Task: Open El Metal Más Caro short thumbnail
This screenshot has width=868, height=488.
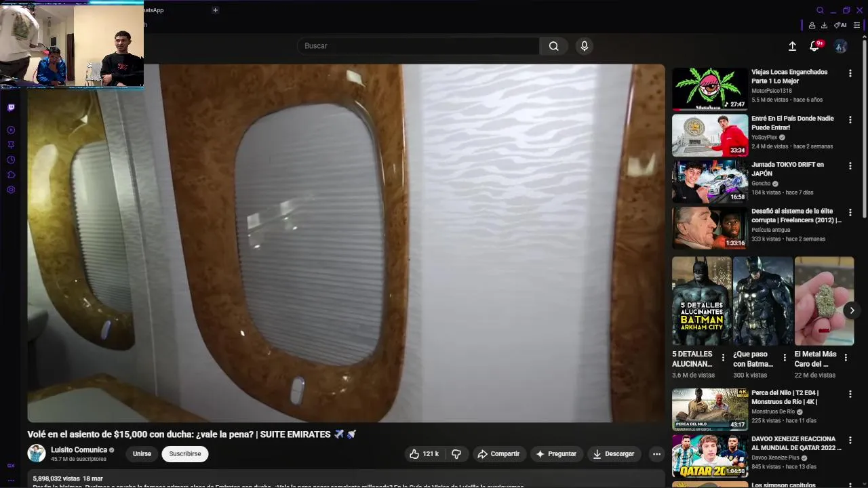Action: point(824,301)
